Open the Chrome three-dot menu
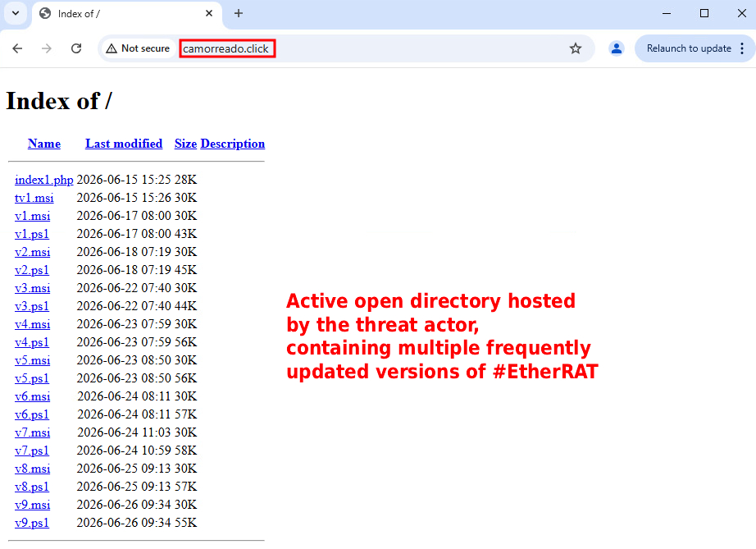The image size is (756, 549). pyautogui.click(x=742, y=48)
